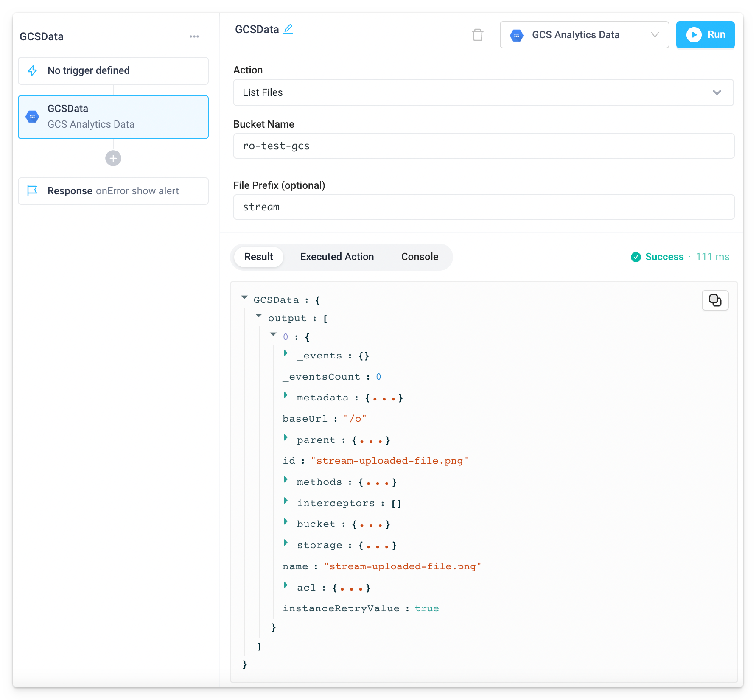The height and width of the screenshot is (700, 756).
Task: Copy the result JSON using the copy icon
Action: pyautogui.click(x=715, y=300)
